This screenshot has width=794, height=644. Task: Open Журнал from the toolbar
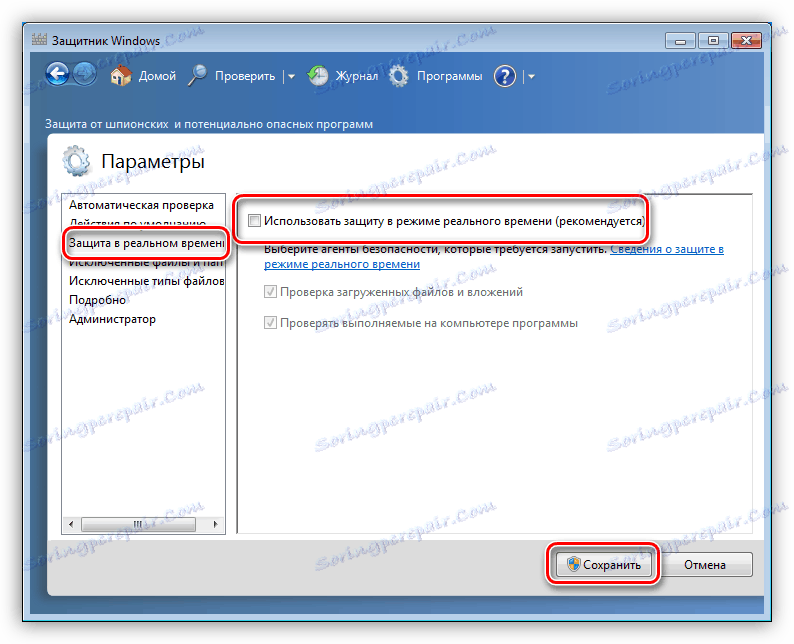[x=356, y=76]
